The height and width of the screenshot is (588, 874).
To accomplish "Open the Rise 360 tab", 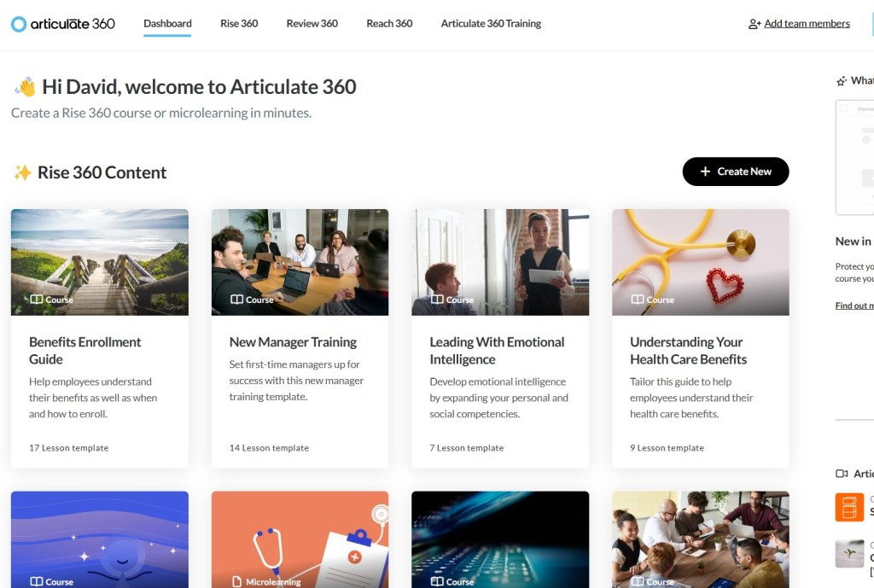I will pyautogui.click(x=239, y=23).
